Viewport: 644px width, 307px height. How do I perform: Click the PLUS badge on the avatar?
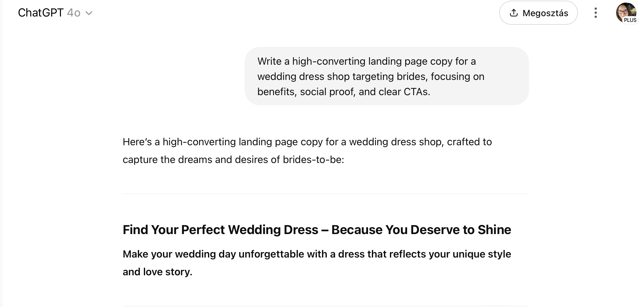630,20
